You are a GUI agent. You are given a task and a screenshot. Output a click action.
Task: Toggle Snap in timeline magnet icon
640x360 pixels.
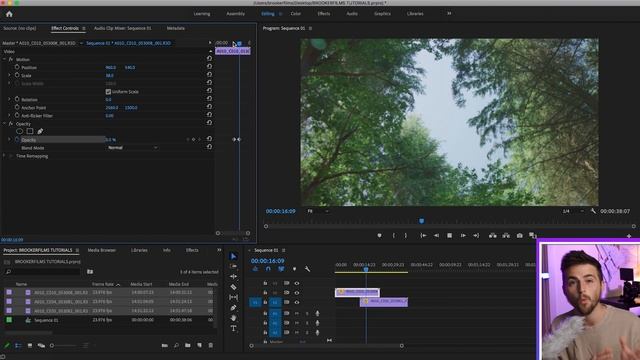(268, 269)
